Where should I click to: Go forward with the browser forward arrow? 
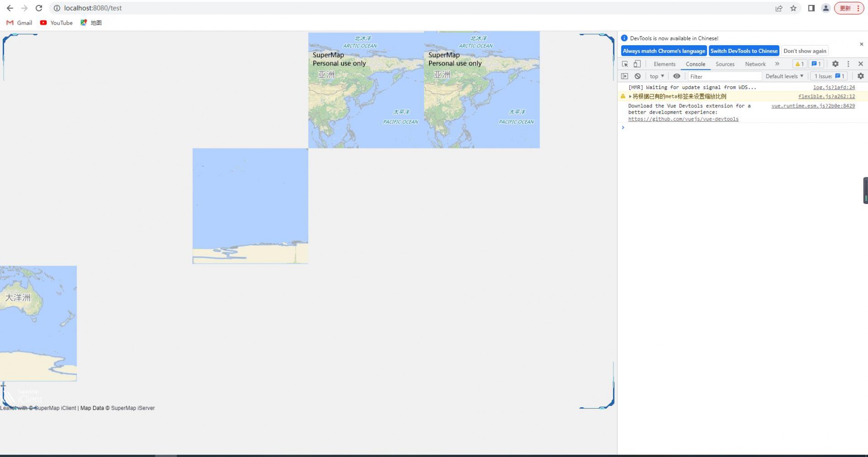24,8
